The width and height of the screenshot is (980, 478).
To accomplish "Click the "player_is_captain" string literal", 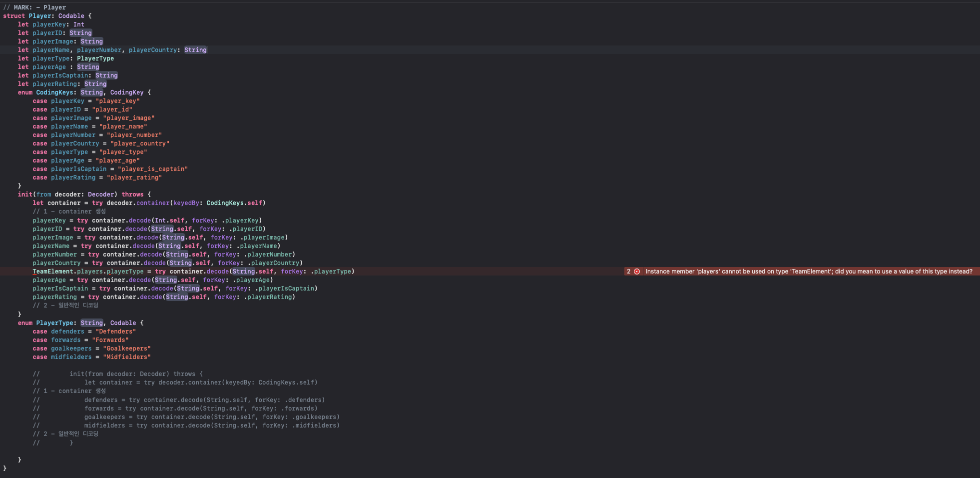I will tap(153, 169).
